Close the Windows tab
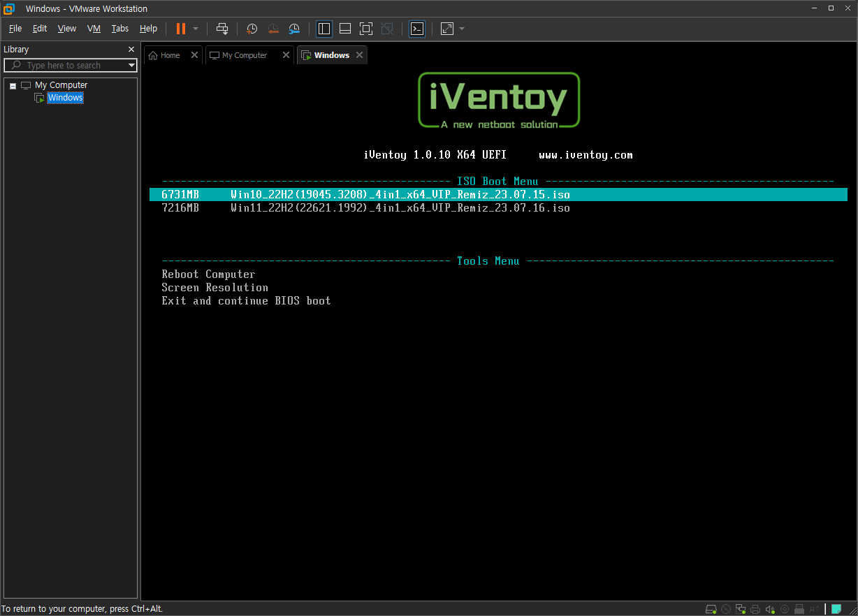The image size is (858, 616). click(x=359, y=55)
